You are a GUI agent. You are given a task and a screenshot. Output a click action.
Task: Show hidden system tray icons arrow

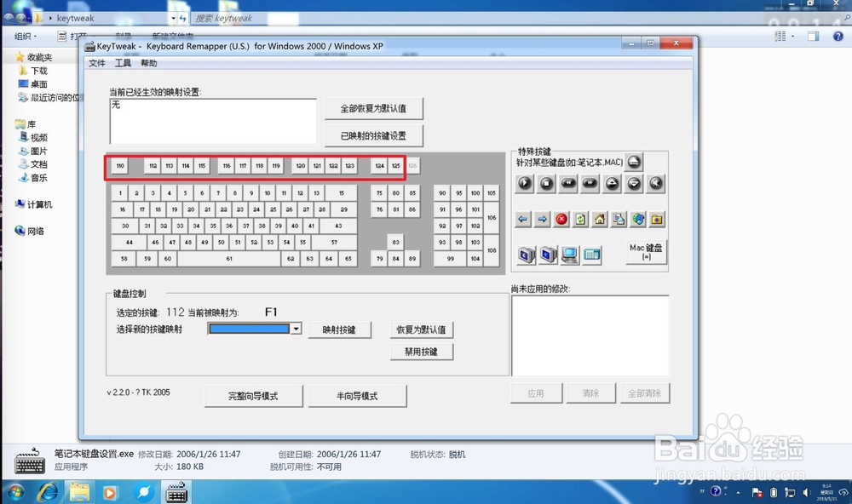(x=738, y=493)
